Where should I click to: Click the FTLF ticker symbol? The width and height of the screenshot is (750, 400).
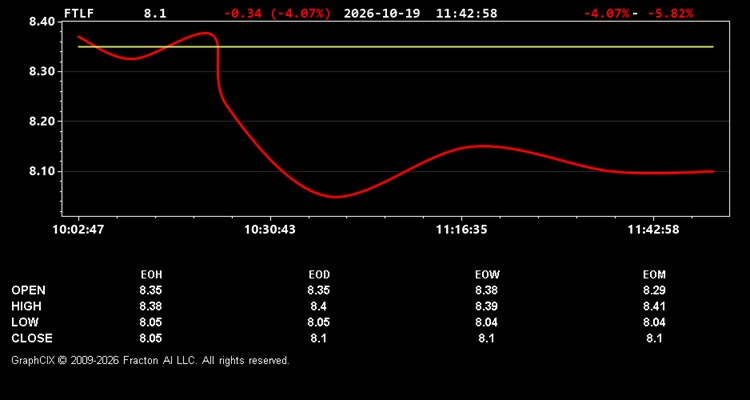click(79, 13)
